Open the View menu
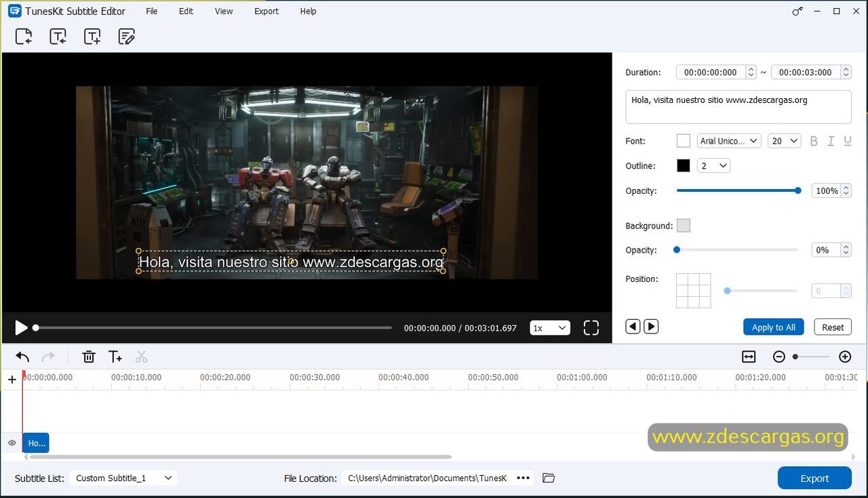 [224, 11]
